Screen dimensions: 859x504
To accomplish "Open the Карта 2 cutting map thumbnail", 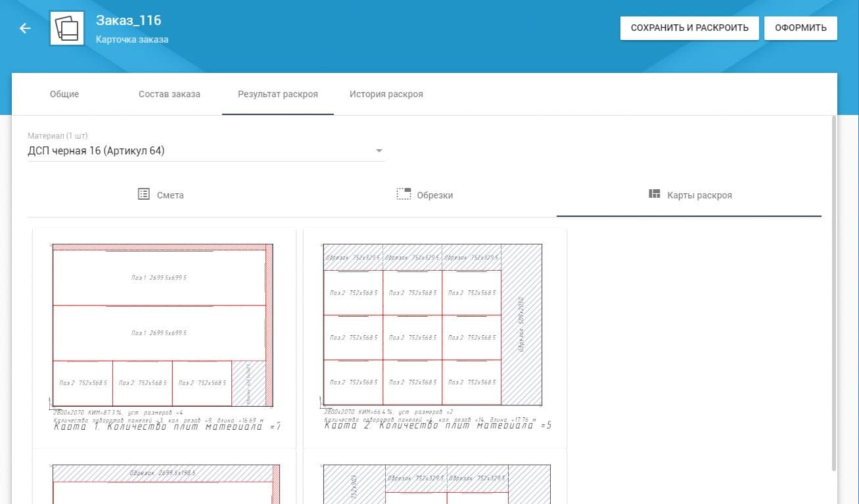I will click(x=435, y=338).
